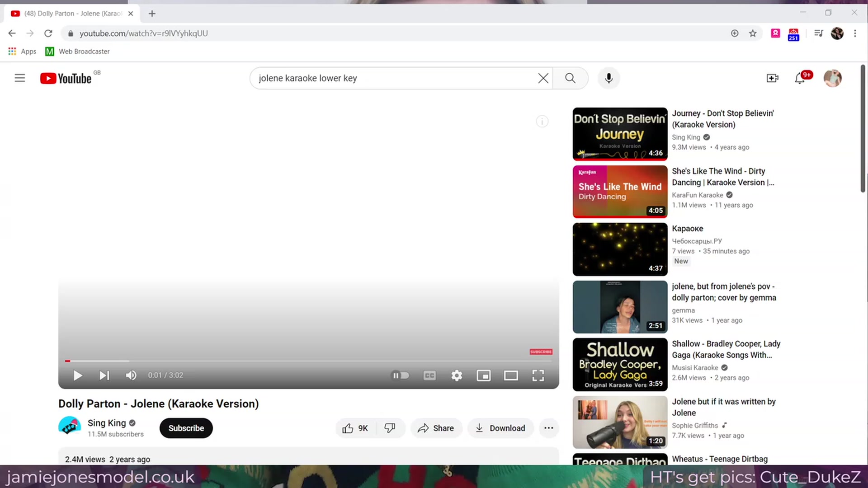
Task: Open Journey - Don't Stop Believin' title link
Action: (x=722, y=119)
